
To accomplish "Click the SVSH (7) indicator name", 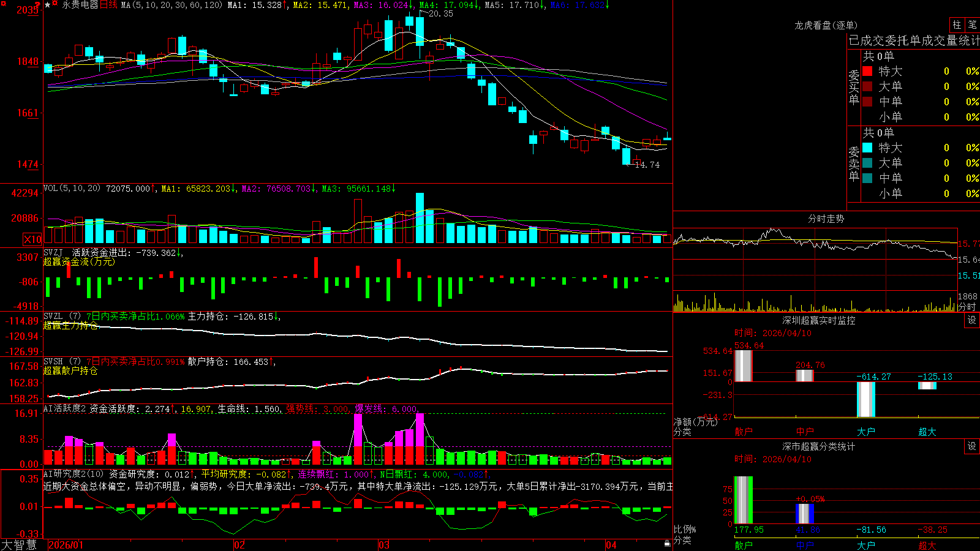I will (x=62, y=362).
